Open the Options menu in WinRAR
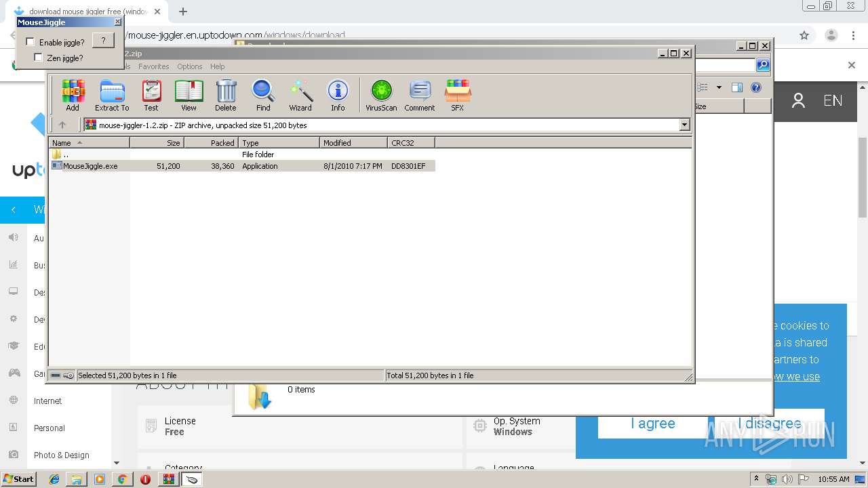The image size is (868, 488). click(x=190, y=66)
